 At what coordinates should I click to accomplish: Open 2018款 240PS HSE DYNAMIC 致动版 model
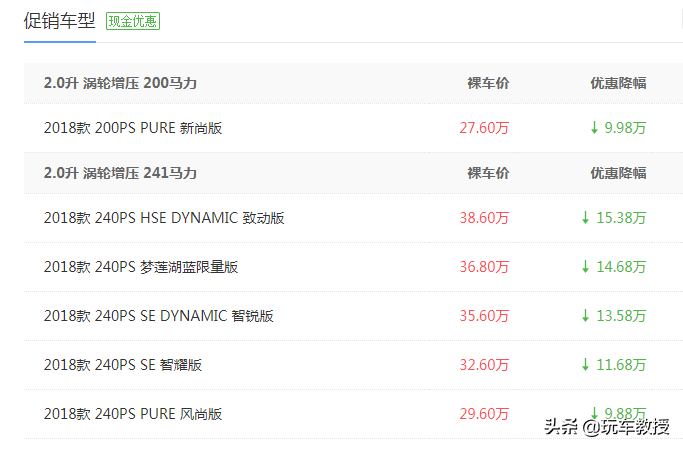click(164, 218)
